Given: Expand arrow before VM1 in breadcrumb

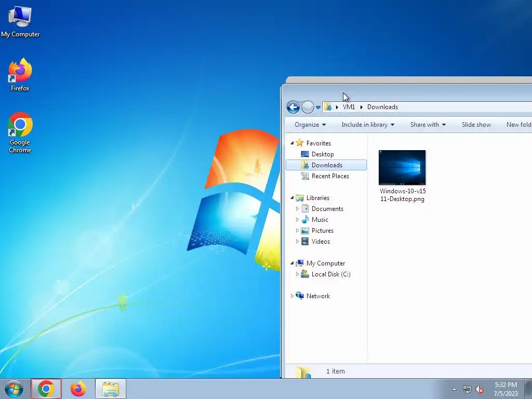Looking at the screenshot, I should pyautogui.click(x=337, y=107).
